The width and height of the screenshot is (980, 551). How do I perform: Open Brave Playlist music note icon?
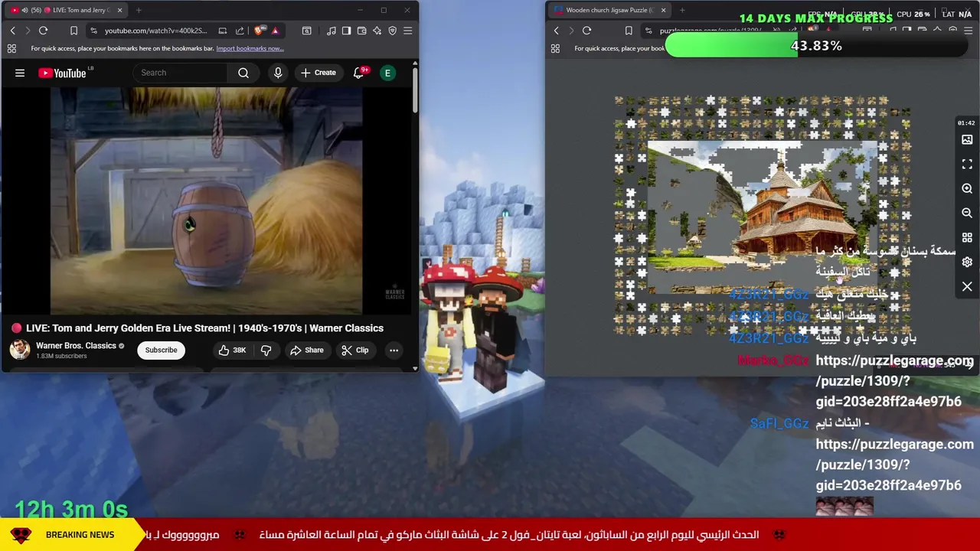coord(331,31)
